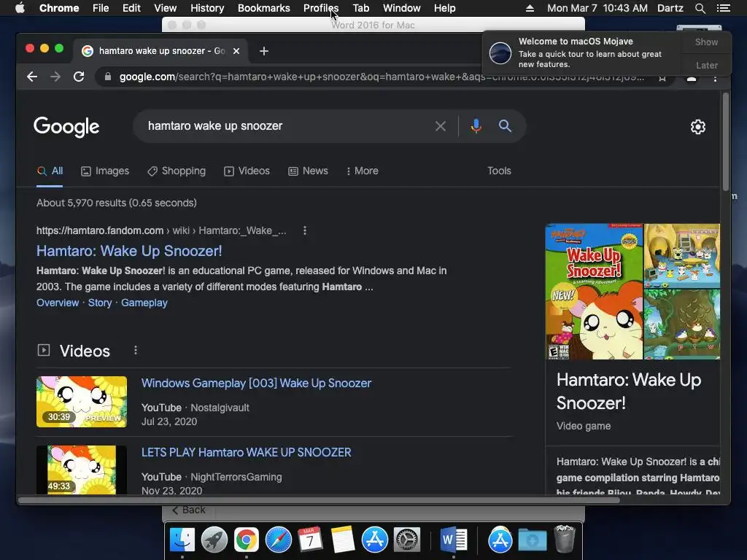The width and height of the screenshot is (747, 560).
Task: Click the 30:39 video thumbnail
Action: (82, 402)
